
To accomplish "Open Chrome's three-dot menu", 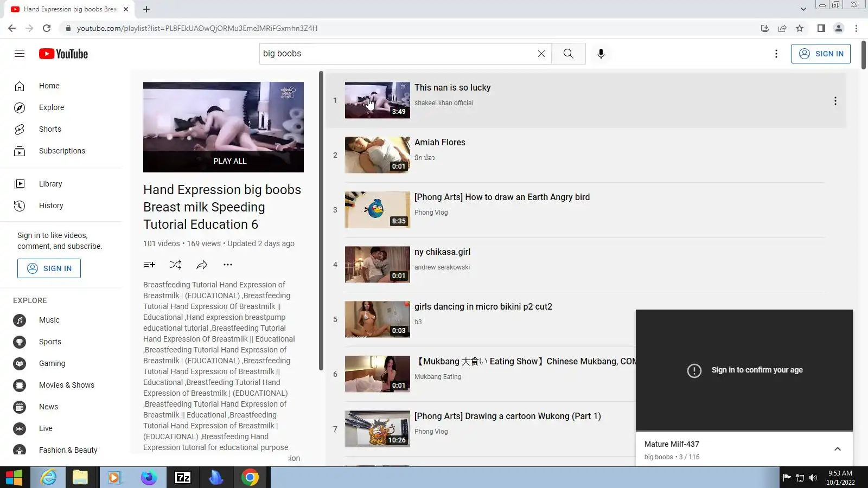I will coord(857,28).
